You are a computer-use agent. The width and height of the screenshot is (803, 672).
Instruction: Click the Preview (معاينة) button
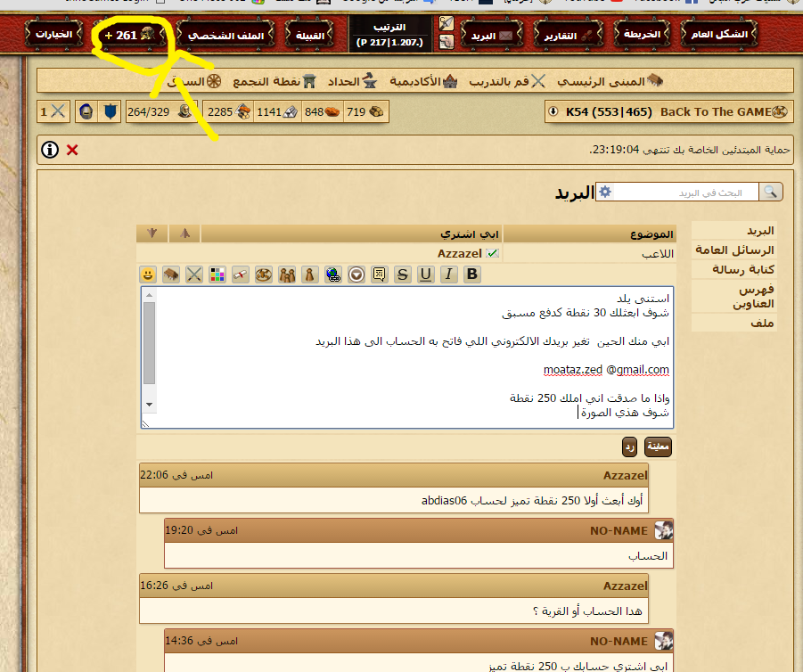[x=658, y=447]
